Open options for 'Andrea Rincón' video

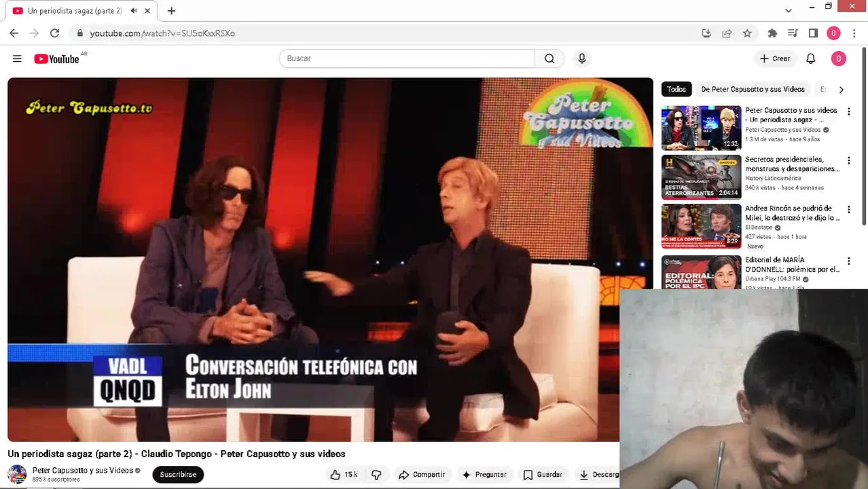(x=848, y=210)
